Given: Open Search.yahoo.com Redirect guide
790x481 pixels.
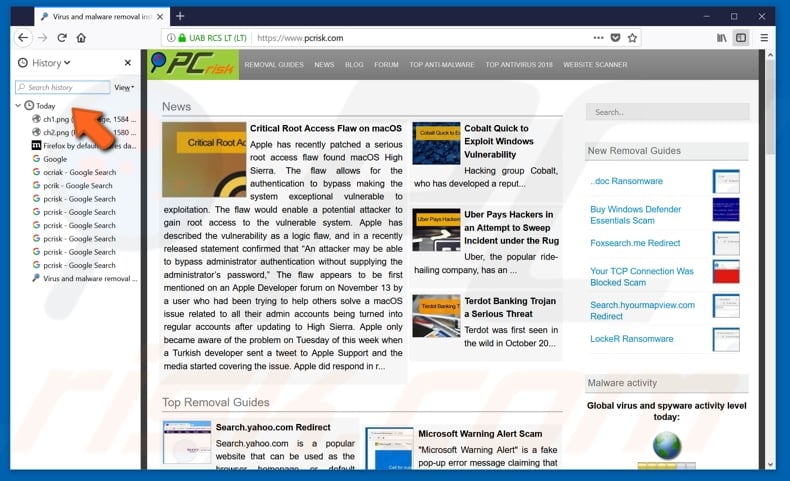Looking at the screenshot, I should click(x=273, y=427).
